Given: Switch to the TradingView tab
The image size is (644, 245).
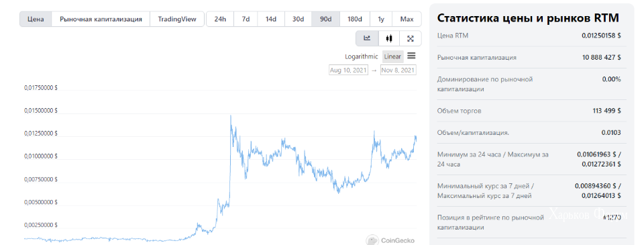Looking at the screenshot, I should pyautogui.click(x=177, y=19).
